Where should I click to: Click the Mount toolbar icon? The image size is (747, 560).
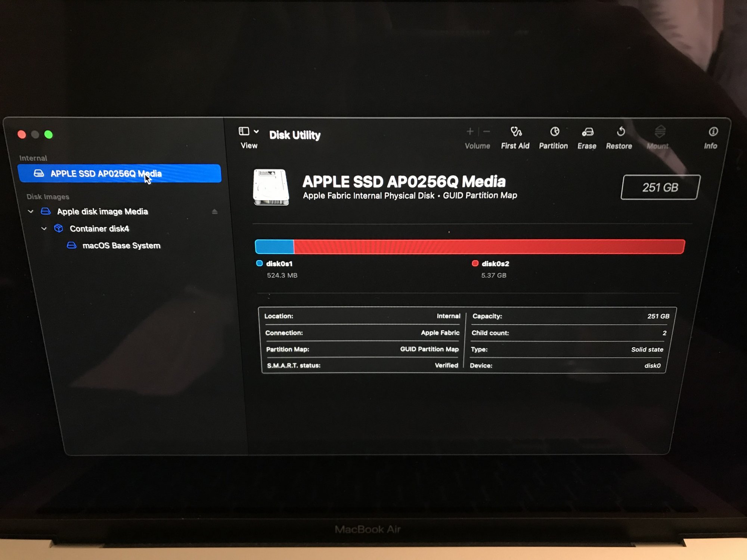pyautogui.click(x=660, y=132)
